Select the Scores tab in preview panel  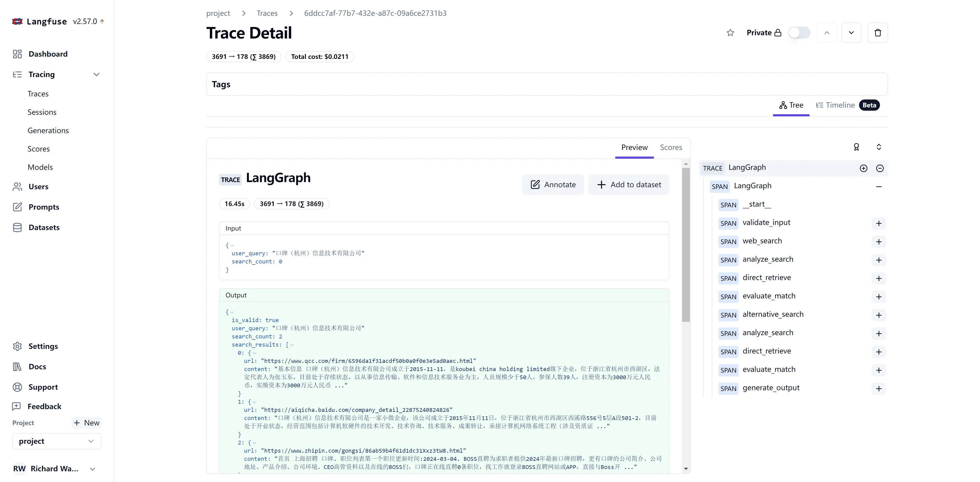(x=671, y=147)
